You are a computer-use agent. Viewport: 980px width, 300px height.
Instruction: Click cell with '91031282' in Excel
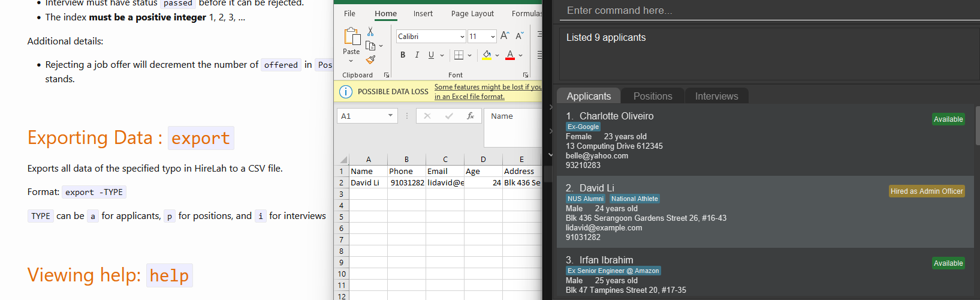pyautogui.click(x=406, y=183)
